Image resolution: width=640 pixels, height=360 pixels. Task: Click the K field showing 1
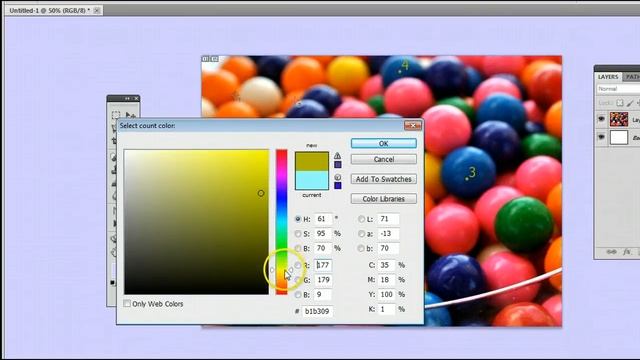(x=387, y=309)
